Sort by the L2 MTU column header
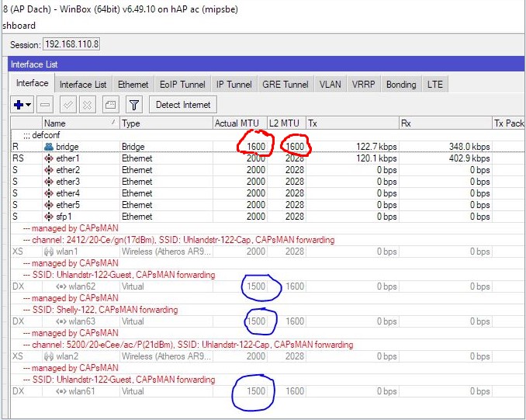The height and width of the screenshot is (420, 526). click(x=286, y=123)
